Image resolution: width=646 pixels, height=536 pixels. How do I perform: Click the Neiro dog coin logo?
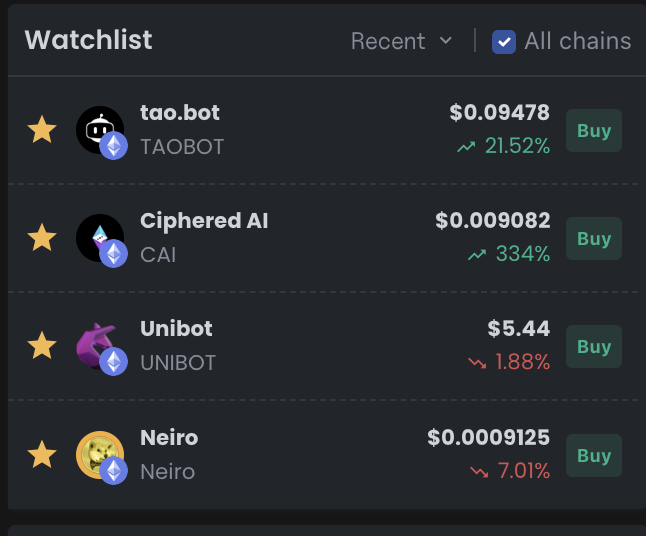[x=99, y=454]
